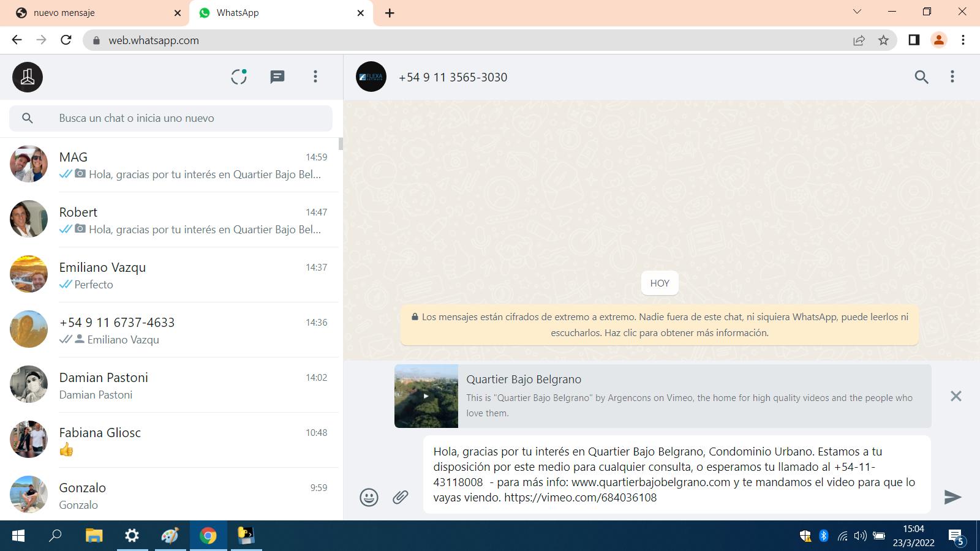Open the volume speaker tray icon
The height and width of the screenshot is (551, 980).
pyautogui.click(x=860, y=536)
